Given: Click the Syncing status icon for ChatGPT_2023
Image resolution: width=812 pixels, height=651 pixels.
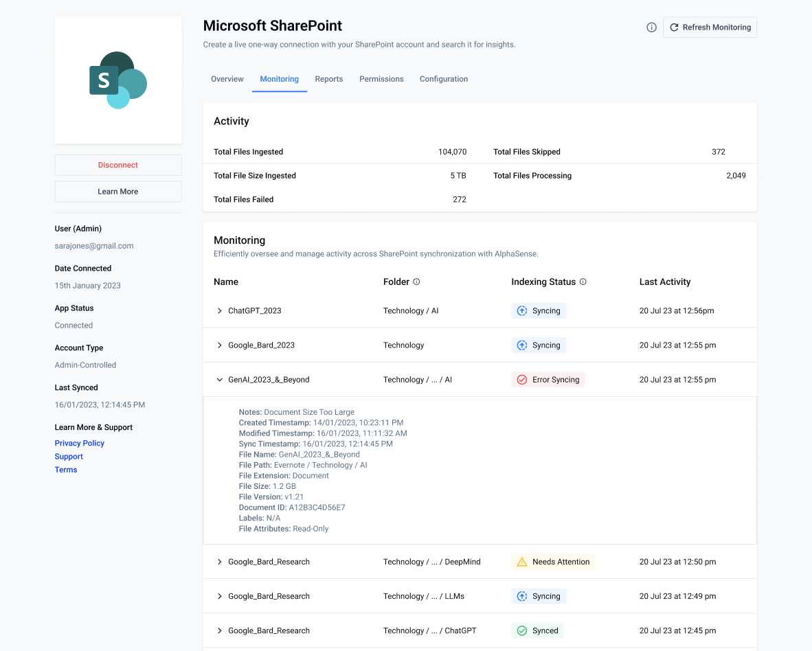Looking at the screenshot, I should tap(522, 310).
